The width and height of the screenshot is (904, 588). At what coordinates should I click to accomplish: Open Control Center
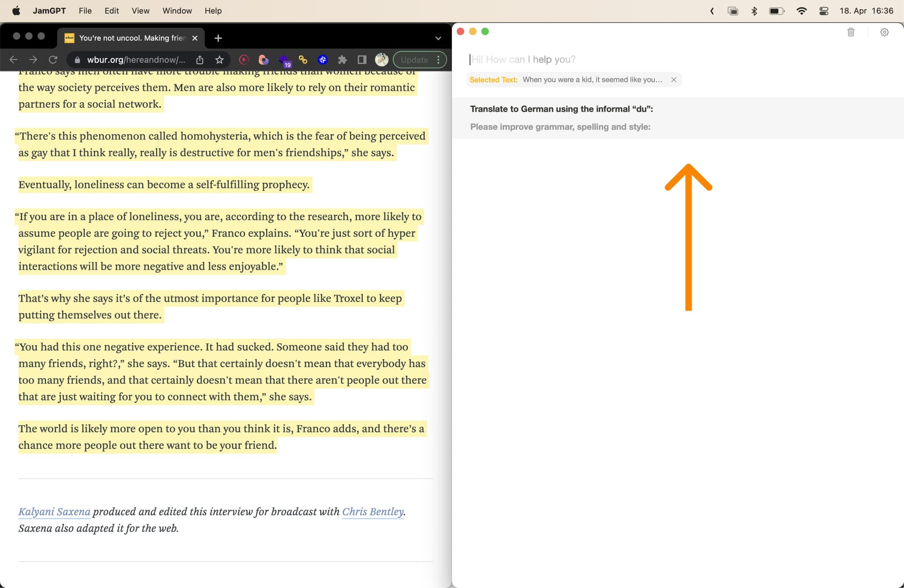(823, 11)
